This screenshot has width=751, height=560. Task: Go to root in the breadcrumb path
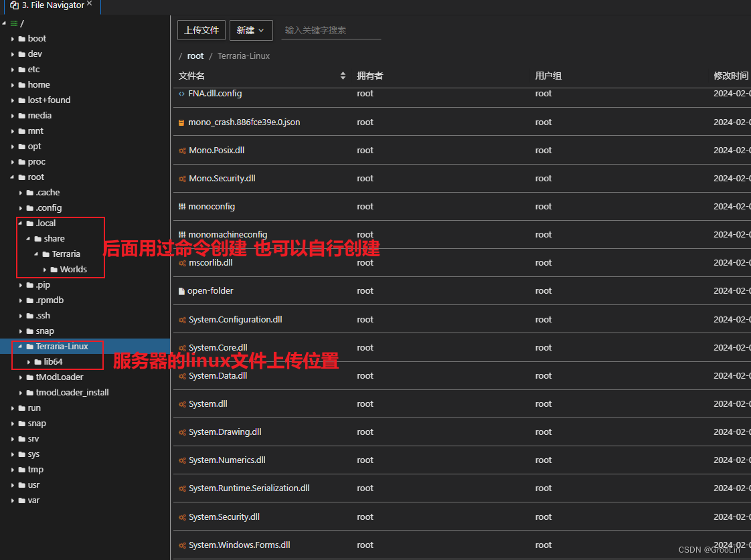pyautogui.click(x=195, y=56)
